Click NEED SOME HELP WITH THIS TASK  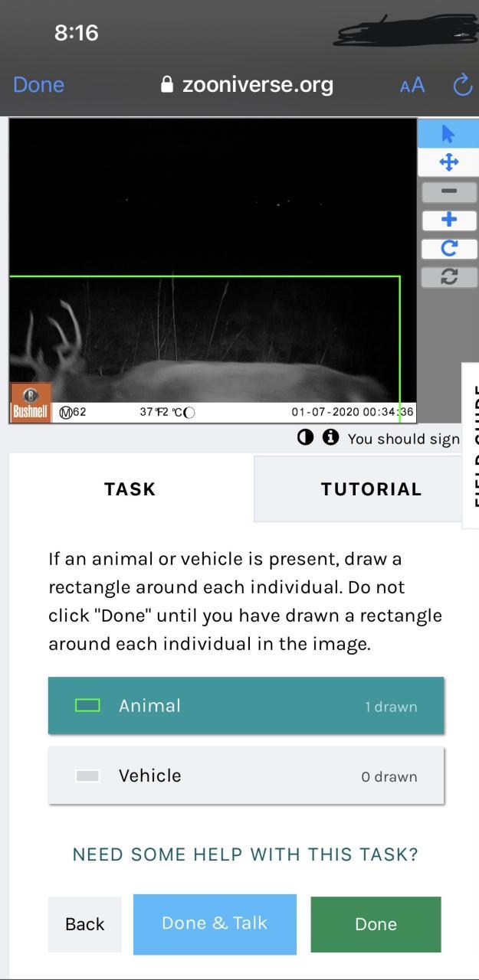245,854
